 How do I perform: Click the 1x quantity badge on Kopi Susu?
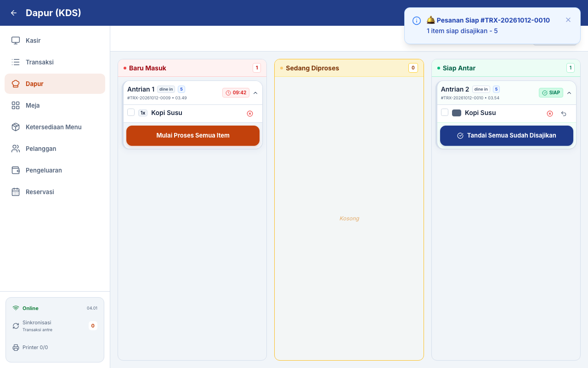(143, 113)
